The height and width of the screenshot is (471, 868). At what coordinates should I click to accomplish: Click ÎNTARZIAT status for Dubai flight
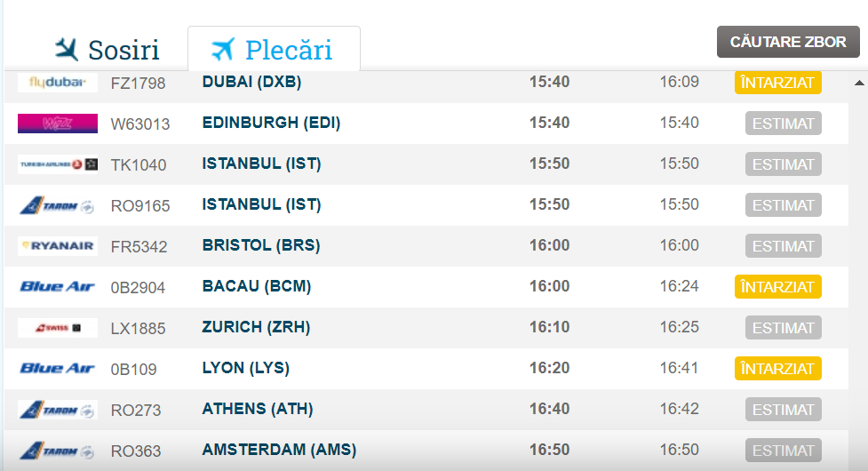pyautogui.click(x=777, y=83)
